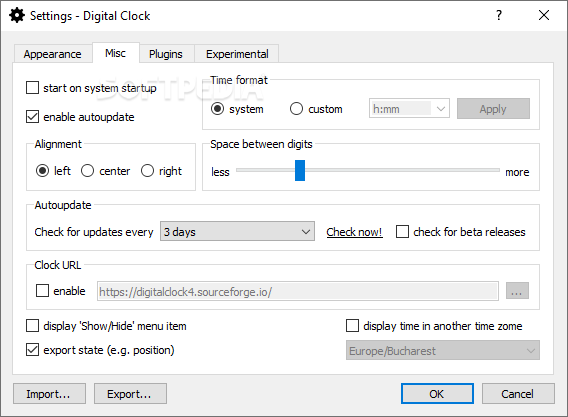This screenshot has height=417, width=568.
Task: Click the Cancel button
Action: (x=518, y=394)
